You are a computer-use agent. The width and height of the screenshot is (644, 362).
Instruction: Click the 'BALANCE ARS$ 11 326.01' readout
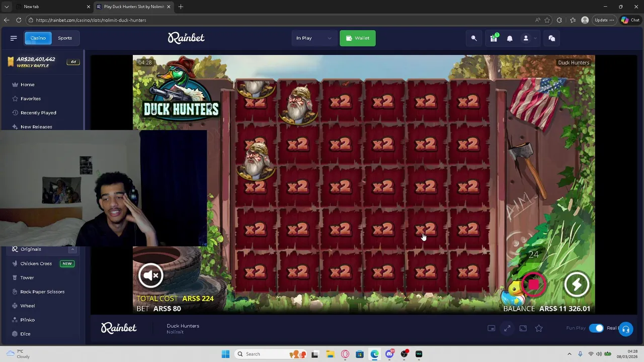[547, 309]
